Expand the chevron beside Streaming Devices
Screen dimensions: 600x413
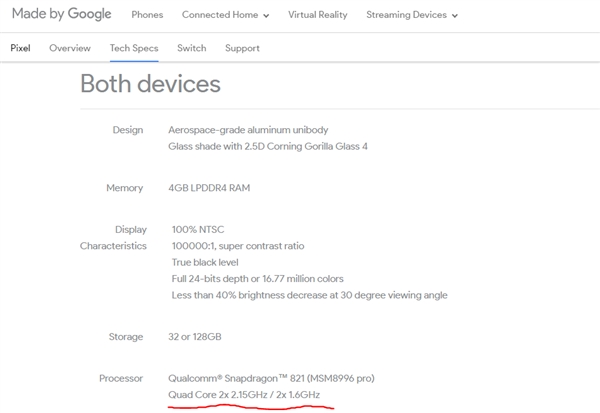point(455,16)
